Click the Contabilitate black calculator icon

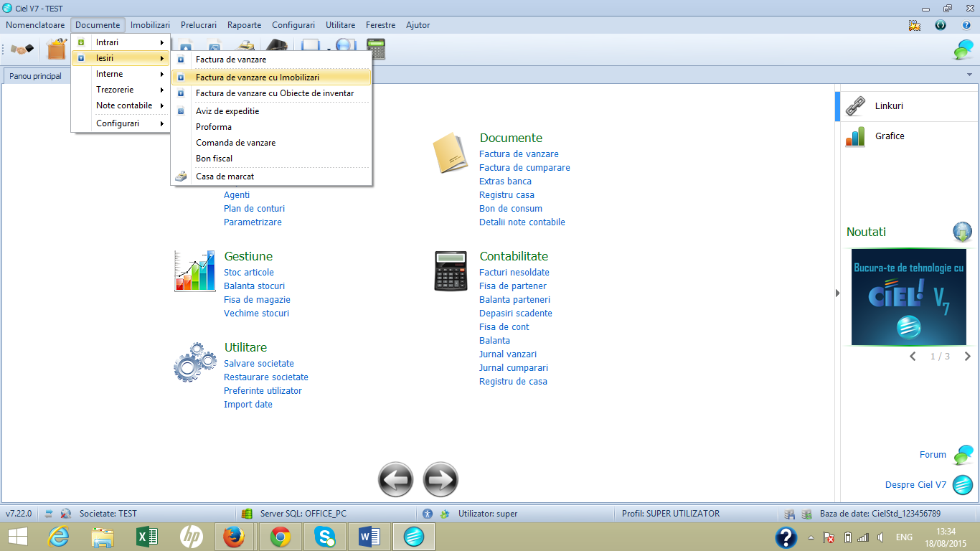pos(451,271)
